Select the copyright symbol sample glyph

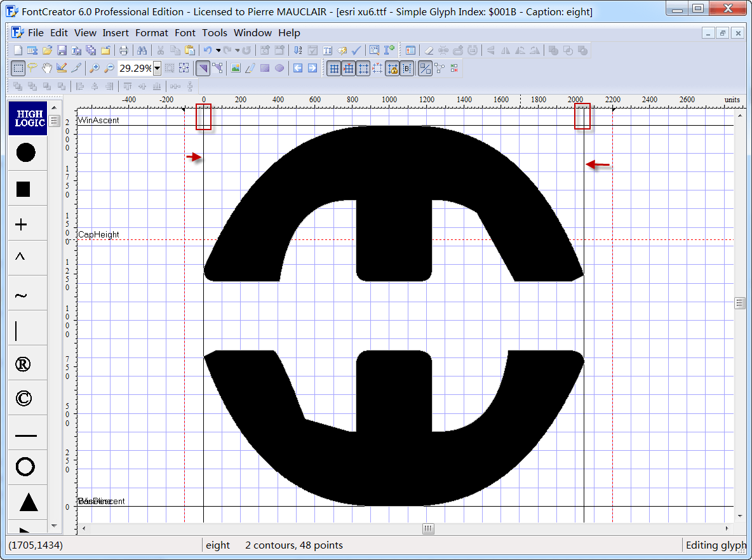pyautogui.click(x=24, y=399)
